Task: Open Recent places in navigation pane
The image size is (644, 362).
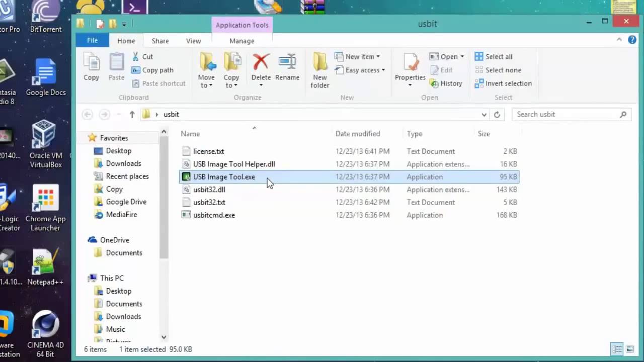Action: pos(127,176)
